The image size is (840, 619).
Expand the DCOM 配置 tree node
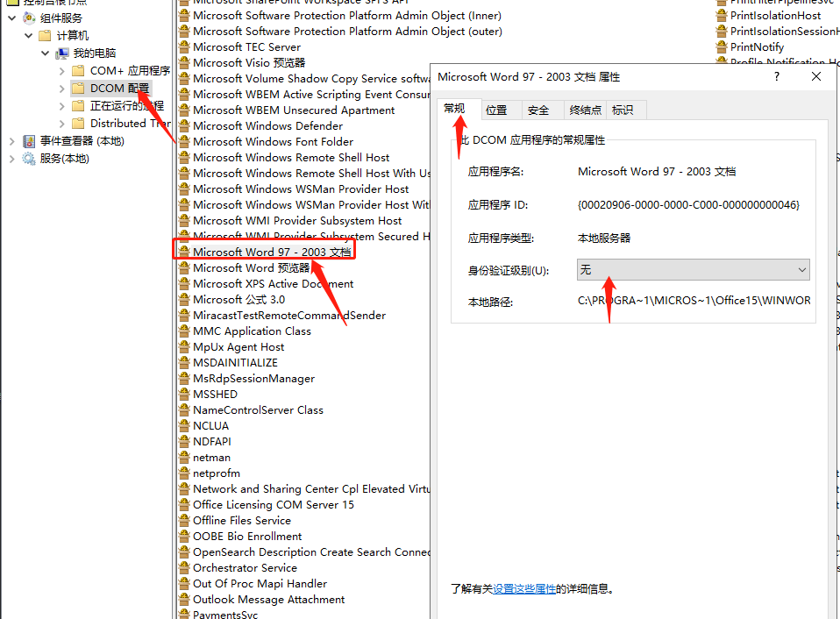61,89
